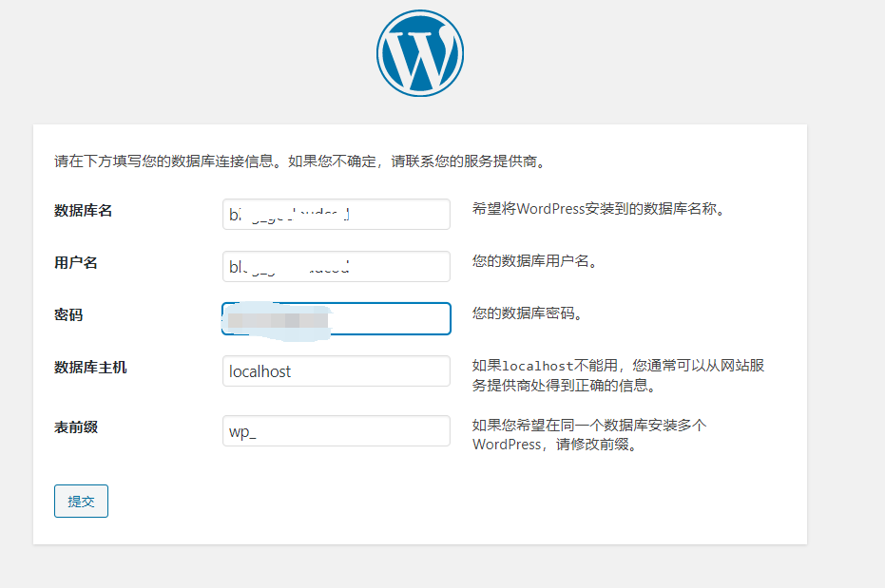This screenshot has width=885, height=588.
Task: Click the localhost database host field
Action: tap(337, 371)
